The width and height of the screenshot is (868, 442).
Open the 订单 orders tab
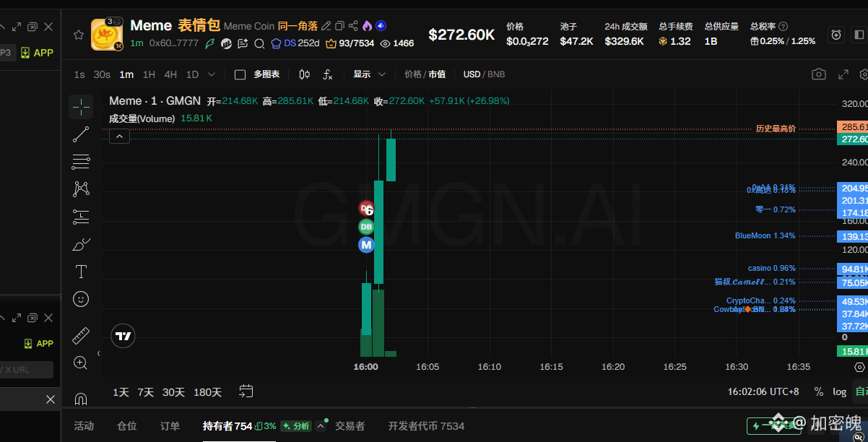(170, 426)
